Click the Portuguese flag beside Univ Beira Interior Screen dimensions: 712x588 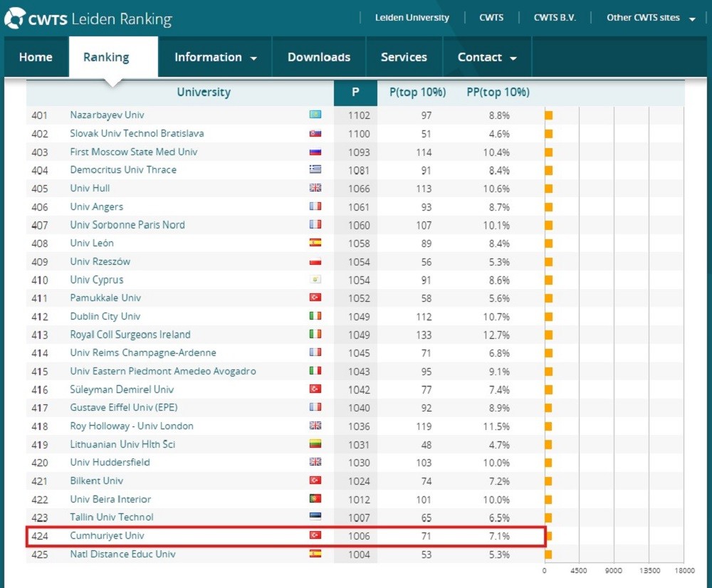tap(315, 500)
